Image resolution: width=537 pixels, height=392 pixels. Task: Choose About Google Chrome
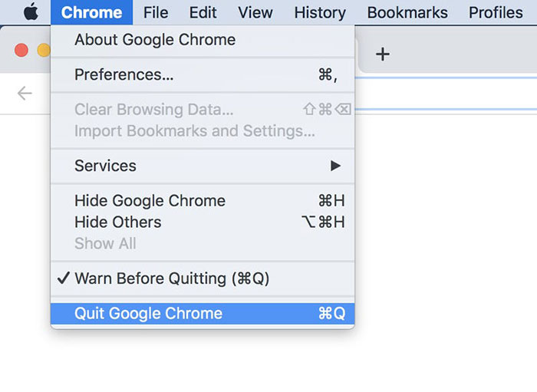tap(155, 40)
